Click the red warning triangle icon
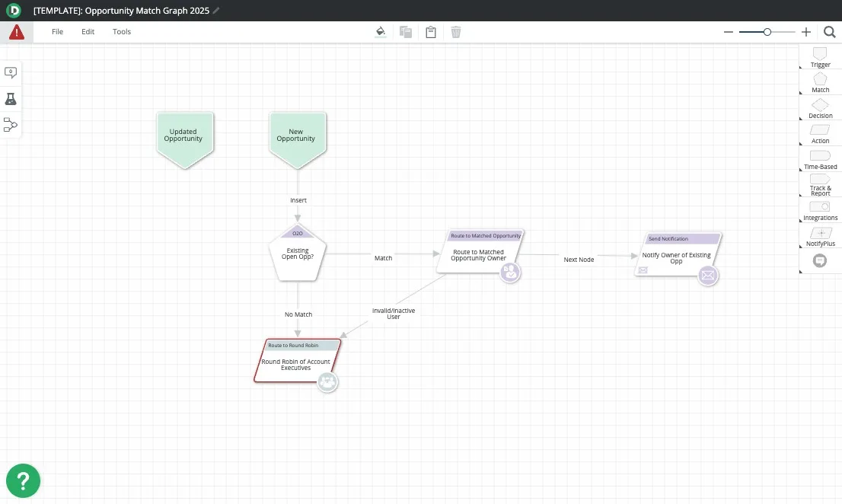842x504 pixels. 16,32
